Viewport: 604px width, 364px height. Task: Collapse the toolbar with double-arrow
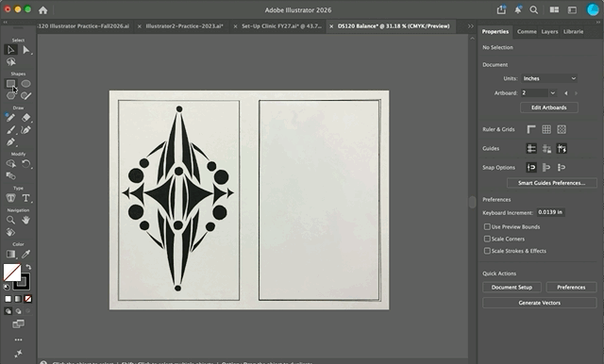pyautogui.click(x=5, y=23)
